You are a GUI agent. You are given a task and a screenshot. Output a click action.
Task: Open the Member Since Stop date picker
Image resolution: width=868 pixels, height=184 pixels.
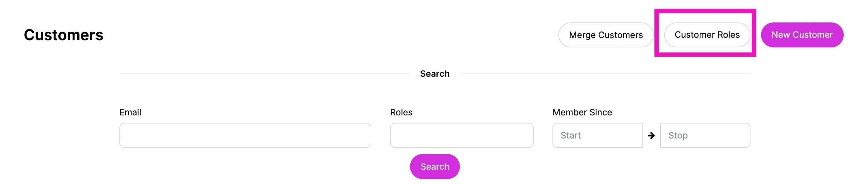(705, 135)
